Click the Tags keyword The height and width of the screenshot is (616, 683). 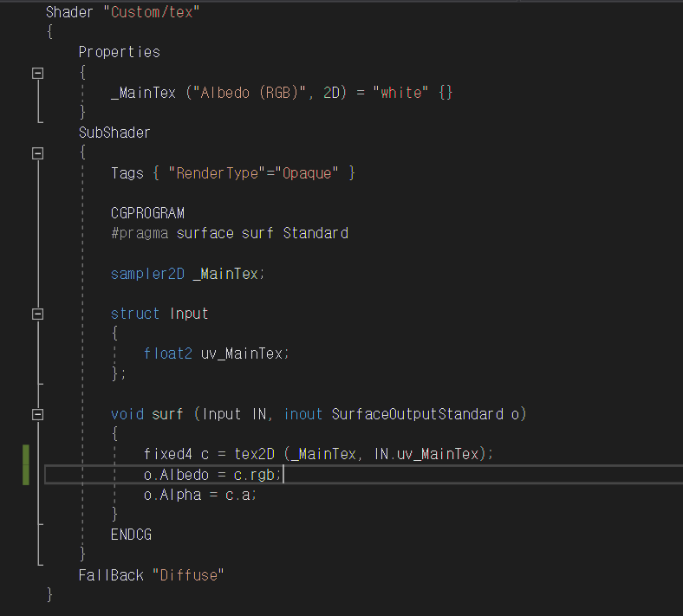(127, 173)
